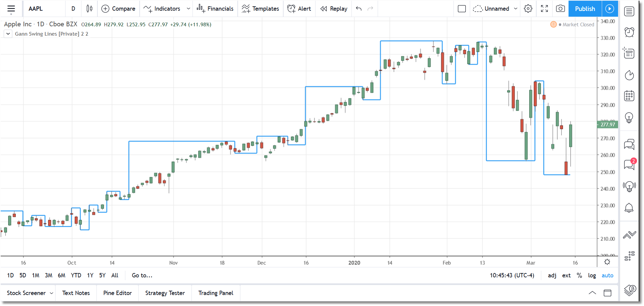Open chart settings gear icon
This screenshot has width=644, height=306.
click(x=528, y=9)
